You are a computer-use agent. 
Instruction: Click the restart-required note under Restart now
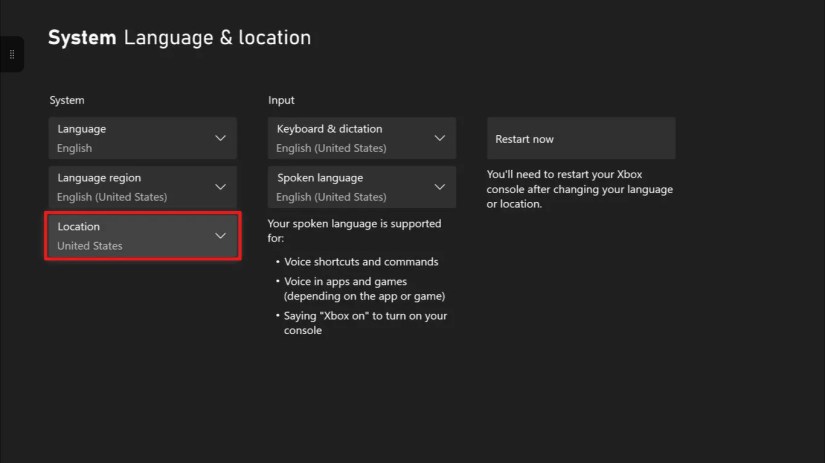(580, 189)
